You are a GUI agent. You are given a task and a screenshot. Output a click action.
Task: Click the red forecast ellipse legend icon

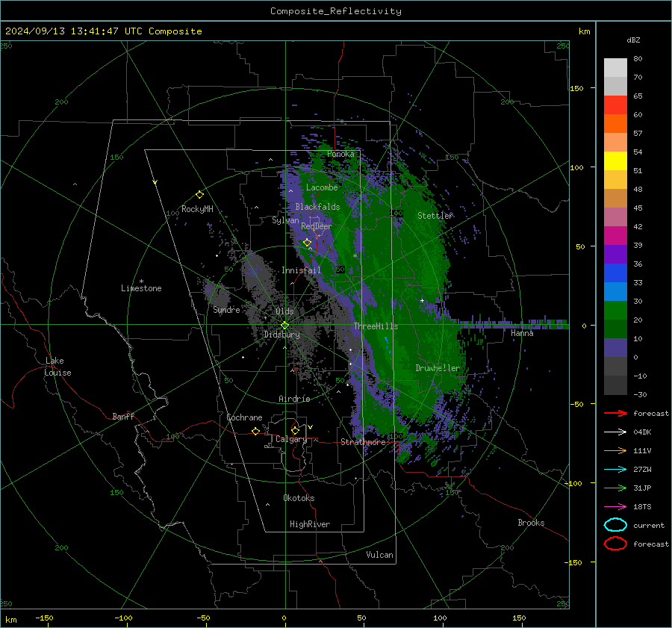pos(615,544)
